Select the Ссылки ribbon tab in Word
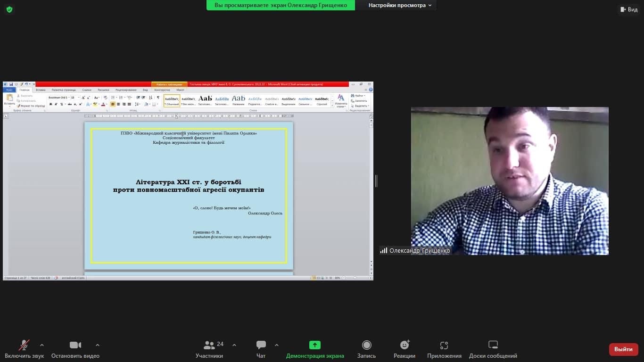644x362 pixels. click(x=87, y=90)
